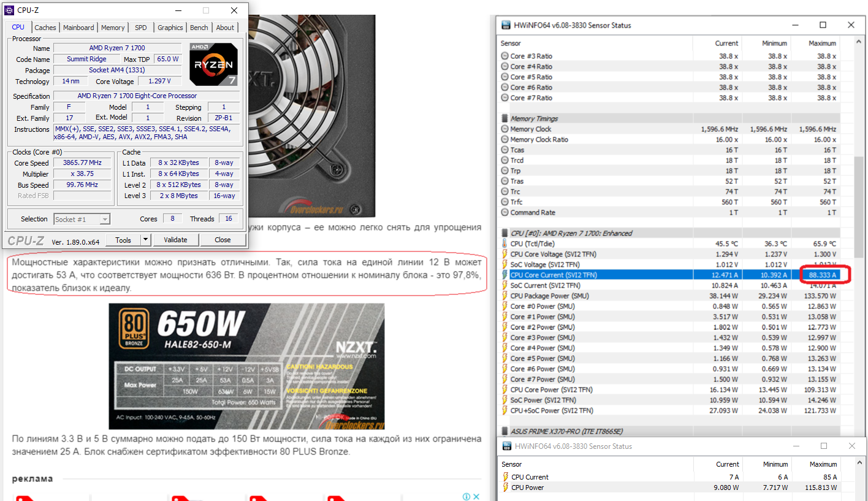Click the clock icon beside Core #7 Ratio
Viewport: 868px width, 501px height.
click(504, 98)
